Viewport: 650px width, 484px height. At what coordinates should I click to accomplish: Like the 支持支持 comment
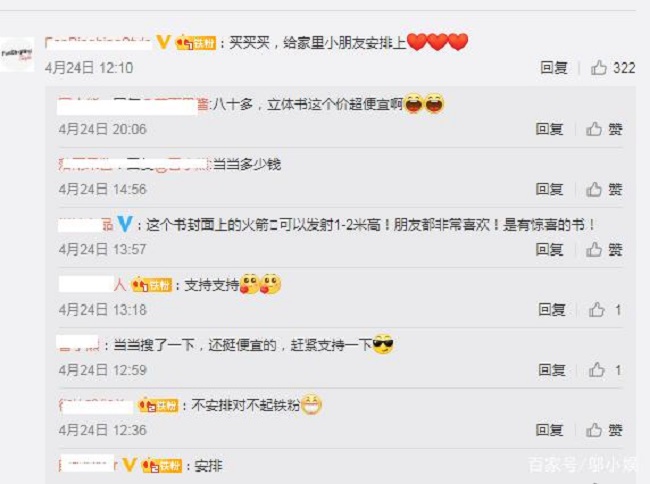pos(605,310)
